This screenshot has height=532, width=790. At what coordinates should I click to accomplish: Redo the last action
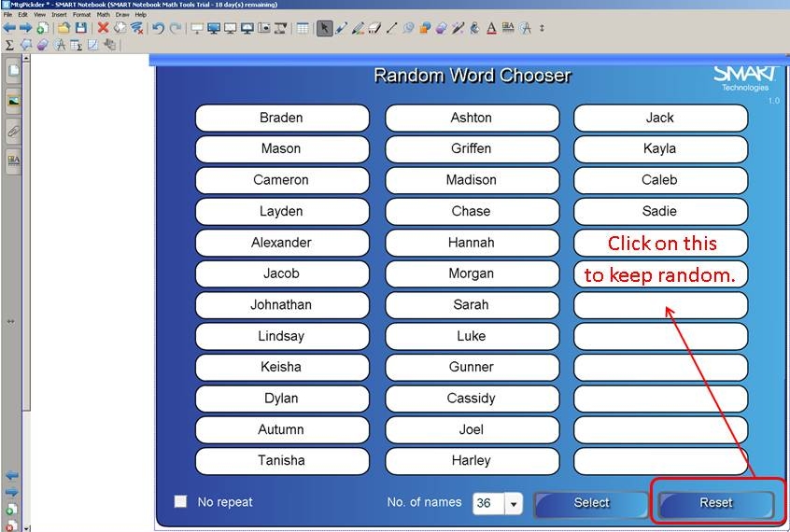click(176, 28)
